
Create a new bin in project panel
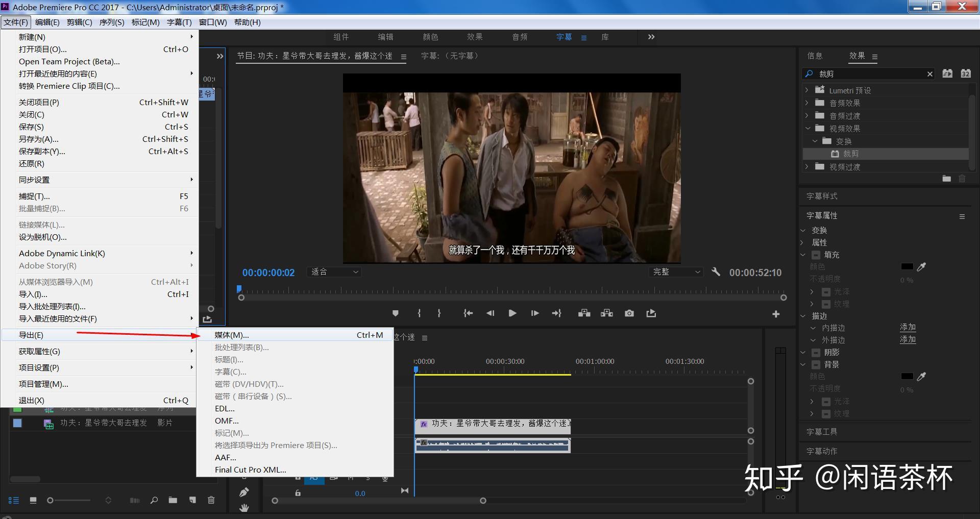coord(173,501)
